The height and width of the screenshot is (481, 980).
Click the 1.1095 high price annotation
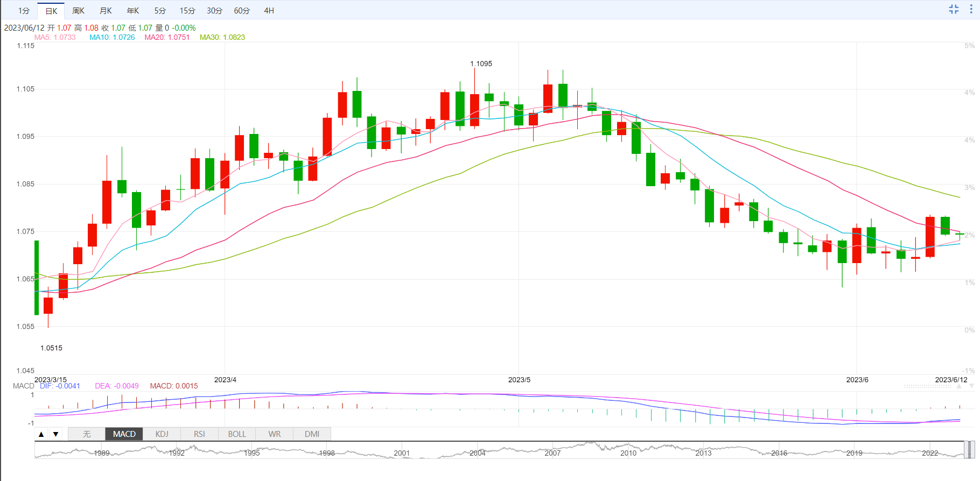[481, 63]
